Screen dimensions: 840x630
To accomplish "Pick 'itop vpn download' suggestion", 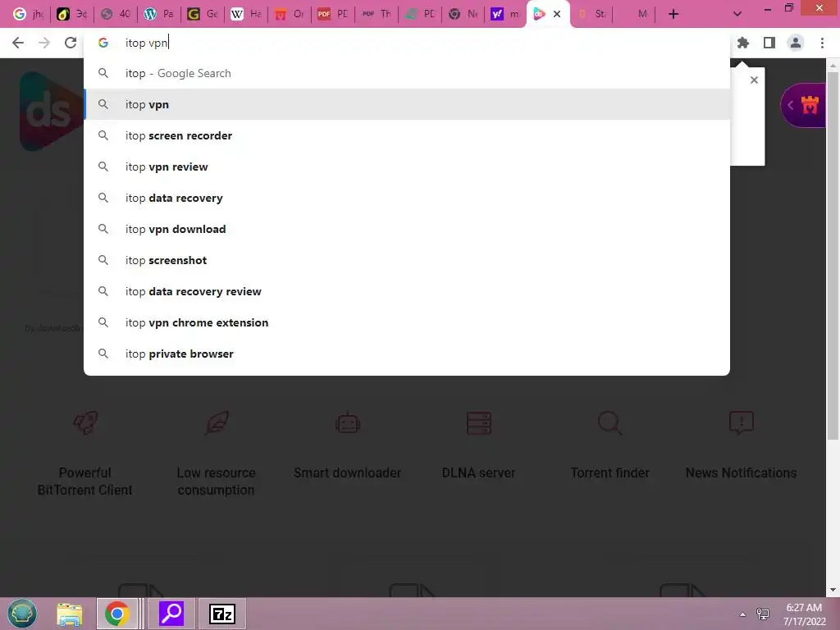I will click(x=407, y=229).
